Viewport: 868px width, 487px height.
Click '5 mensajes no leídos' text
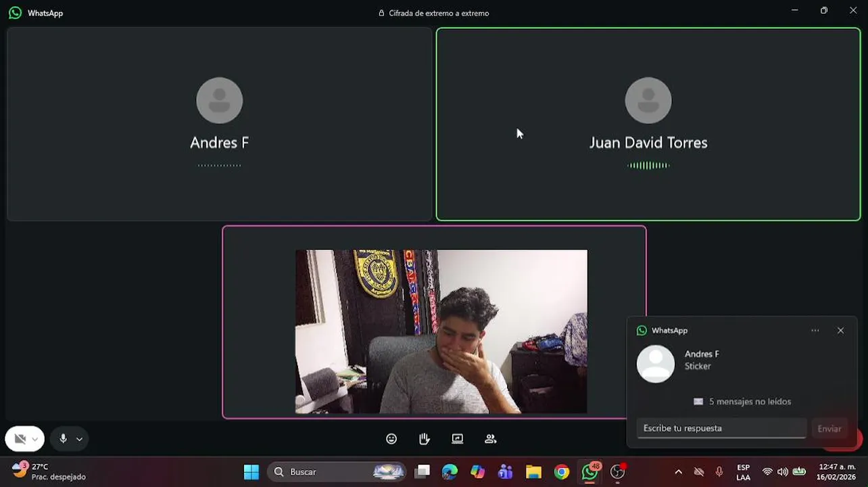[750, 402]
